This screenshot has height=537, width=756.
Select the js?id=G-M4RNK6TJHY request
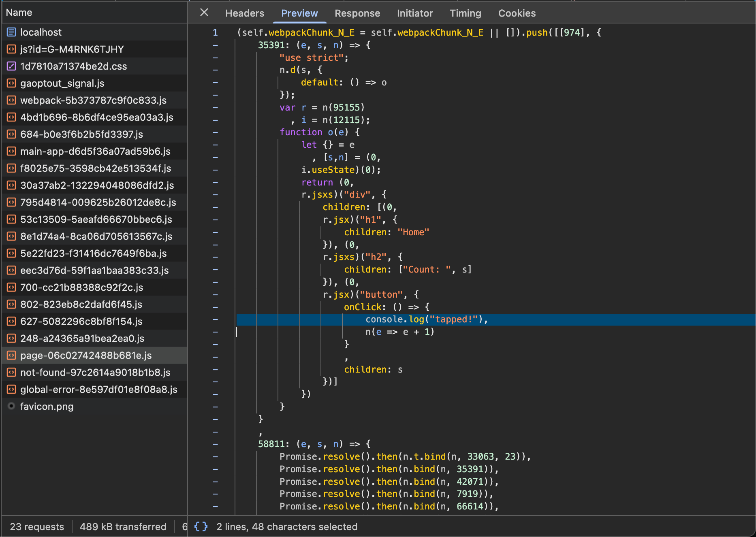pos(72,49)
